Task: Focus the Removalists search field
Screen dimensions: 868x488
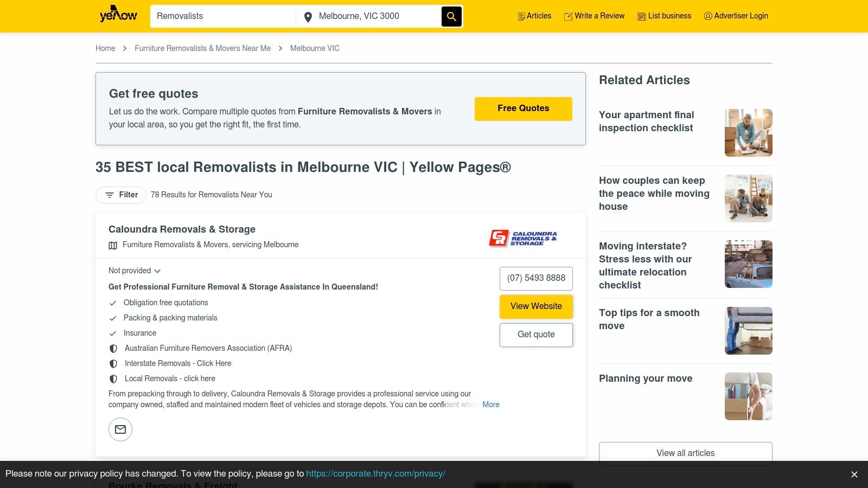Action: (x=223, y=16)
